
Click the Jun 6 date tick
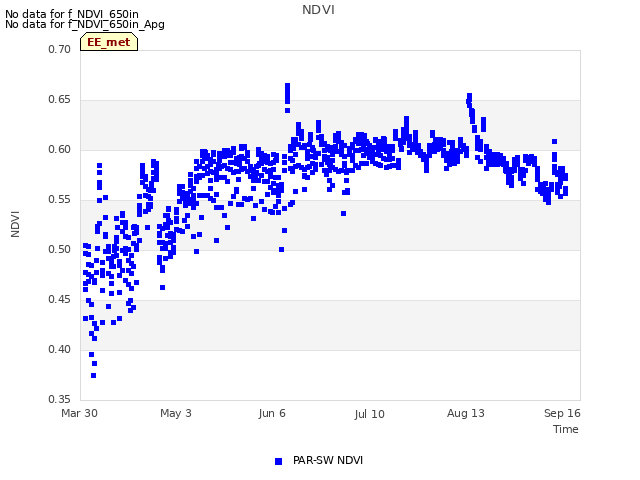[x=272, y=413]
